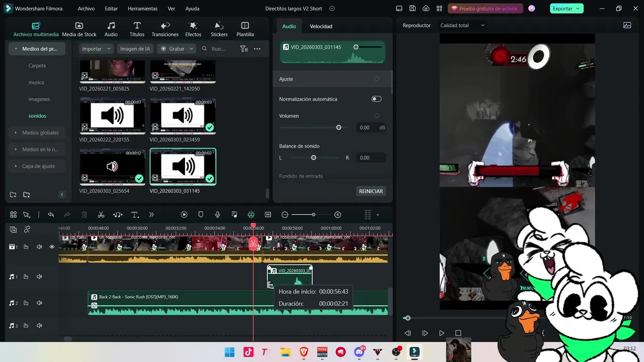Select the timeline text tool
This screenshot has width=644, height=362.
click(135, 215)
